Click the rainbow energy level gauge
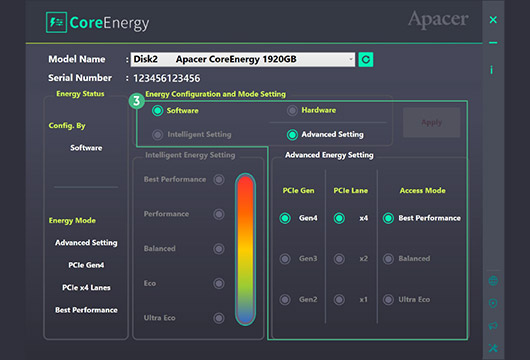The height and width of the screenshot is (360, 530). click(245, 249)
